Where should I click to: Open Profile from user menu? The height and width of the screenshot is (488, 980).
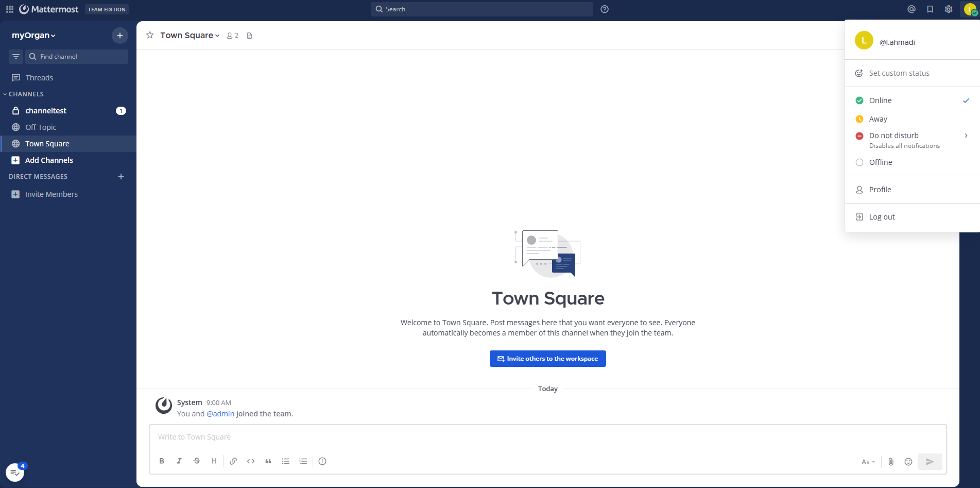pos(913,190)
